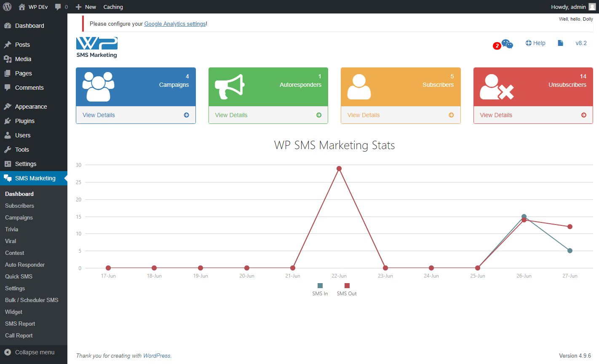Image resolution: width=599 pixels, height=364 pixels.
Task: Click the New content plus icon
Action: tap(78, 7)
